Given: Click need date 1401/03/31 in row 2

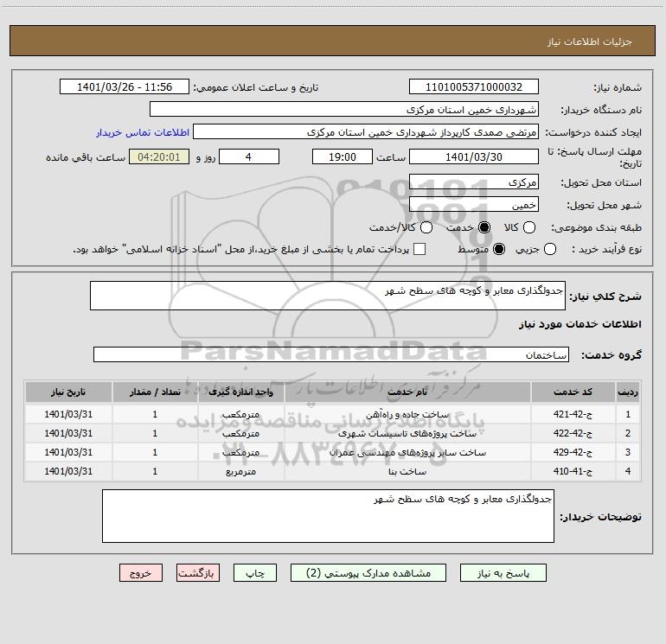Looking at the screenshot, I should (68, 433).
